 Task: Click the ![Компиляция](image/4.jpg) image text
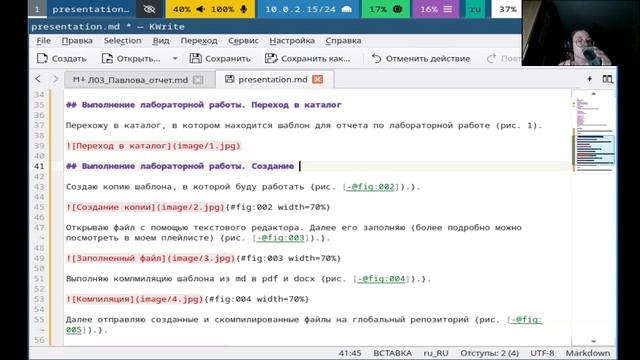(x=135, y=299)
